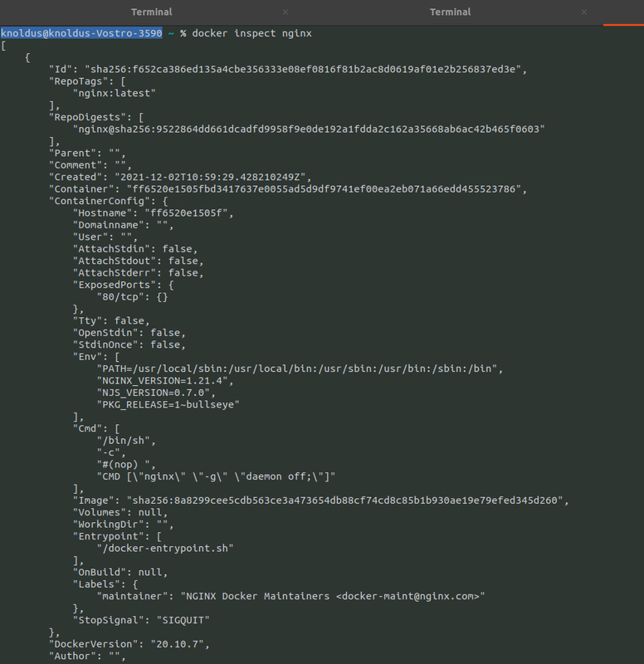
Task: Click the "ContainerConfig" key
Action: click(x=100, y=201)
